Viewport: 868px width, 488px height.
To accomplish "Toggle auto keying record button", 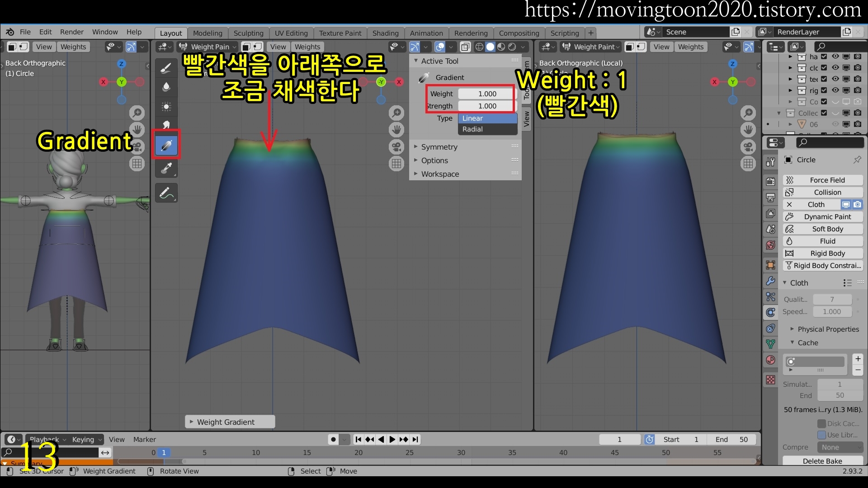I will click(x=333, y=440).
